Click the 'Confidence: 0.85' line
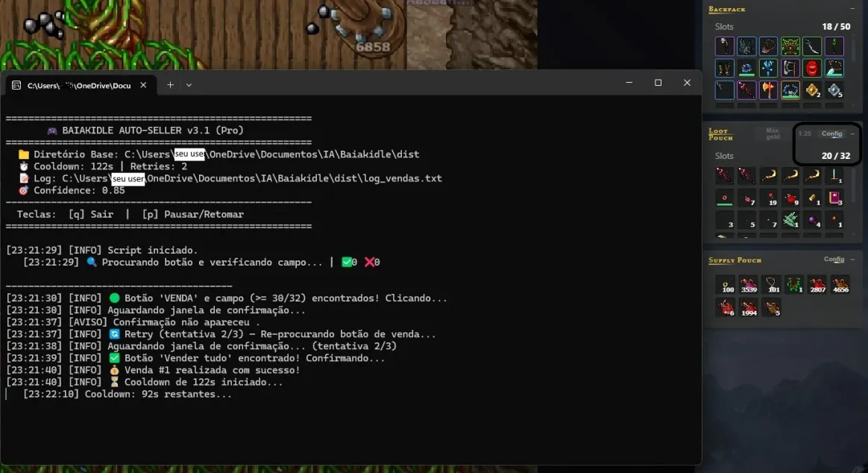Viewport: 868px width, 473px height. [x=79, y=190]
